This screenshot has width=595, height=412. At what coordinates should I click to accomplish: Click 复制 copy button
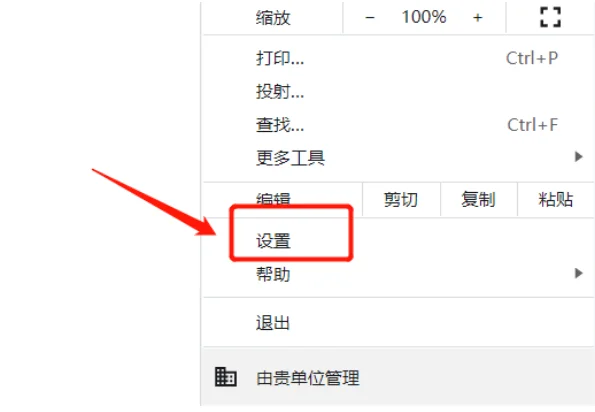[x=479, y=200]
